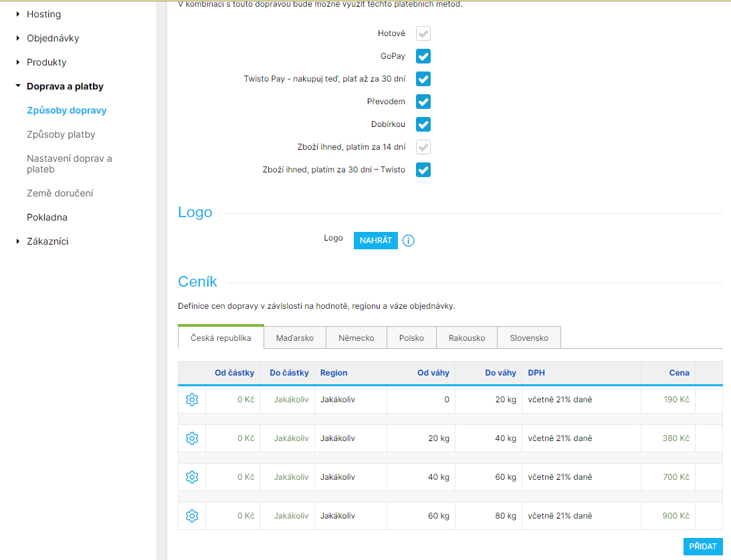Open Způsoby dopravy in sidebar
This screenshot has height=560, width=731.
click(67, 110)
